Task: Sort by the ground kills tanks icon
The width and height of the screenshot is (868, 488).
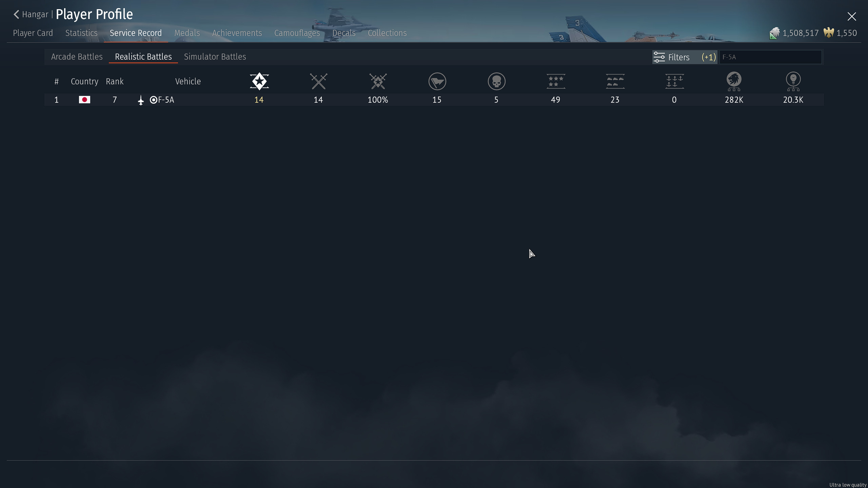Action: pyautogui.click(x=615, y=81)
